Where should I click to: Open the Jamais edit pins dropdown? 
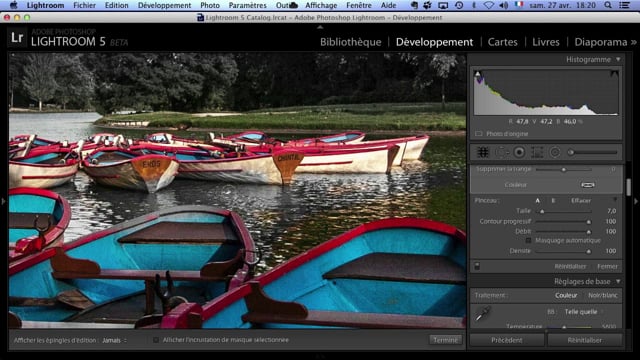[114, 340]
